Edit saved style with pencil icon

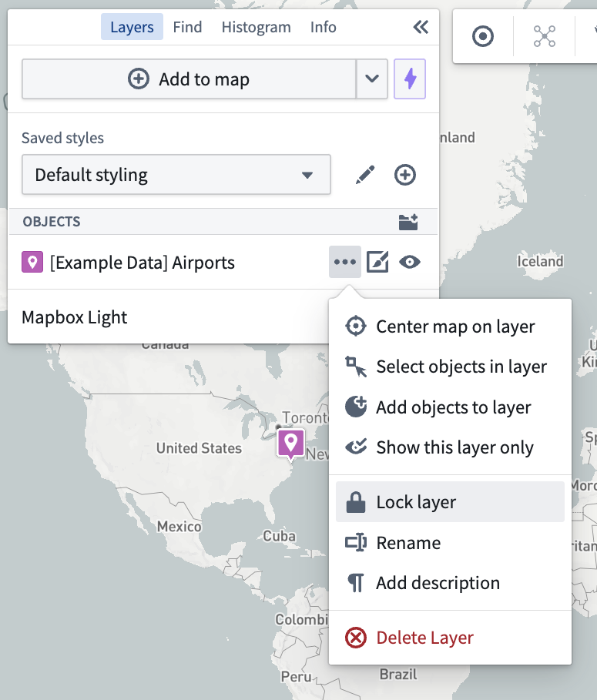click(x=365, y=175)
